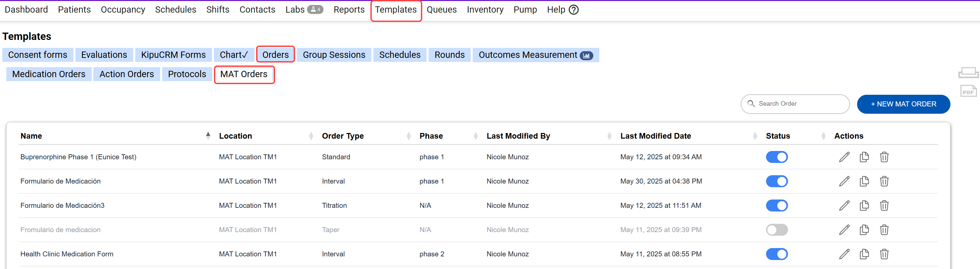980x269 pixels.
Task: Edit the Buprenorphine Phase 1 order
Action: click(844, 157)
